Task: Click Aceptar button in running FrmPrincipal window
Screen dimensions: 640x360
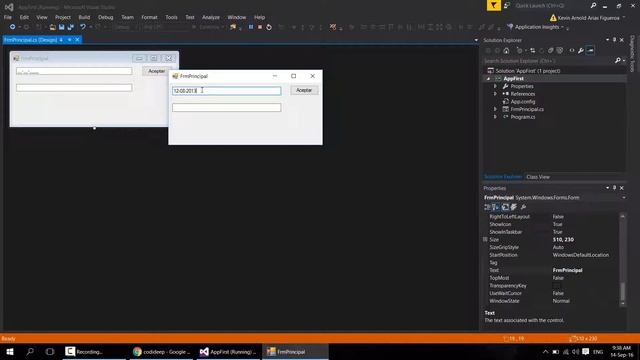Action: point(304,90)
